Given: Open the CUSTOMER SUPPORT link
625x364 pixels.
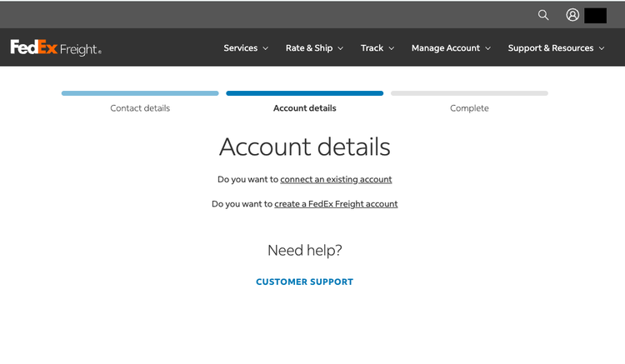Looking at the screenshot, I should coord(304,282).
